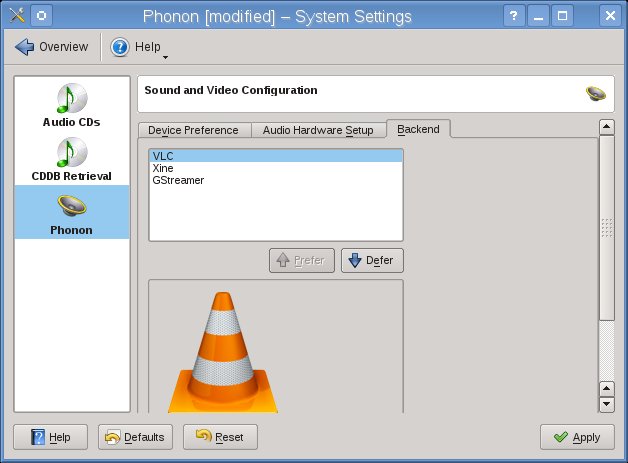Viewport: 628px width, 463px height.
Task: Click the Help question-mark toolbar icon
Action: [x=120, y=47]
